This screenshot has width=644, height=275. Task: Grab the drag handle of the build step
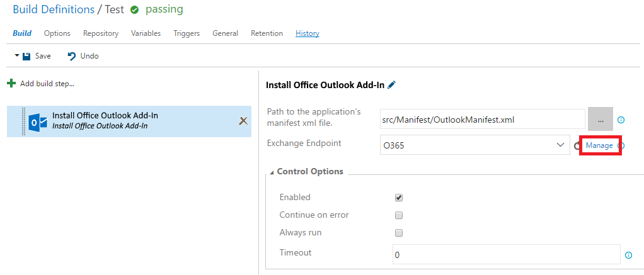[23, 121]
